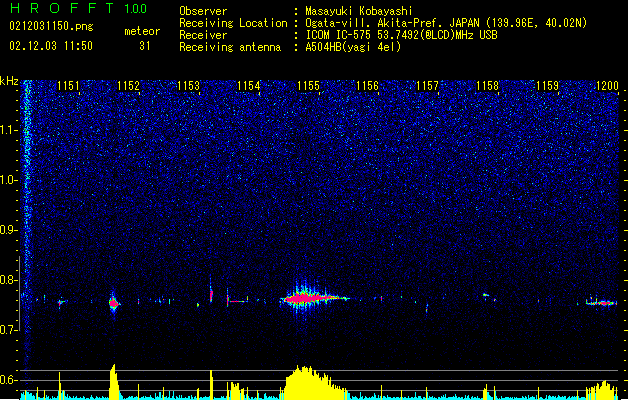Click the 1156 time marker
Viewport: 629px width, 400px height.
coord(367,86)
